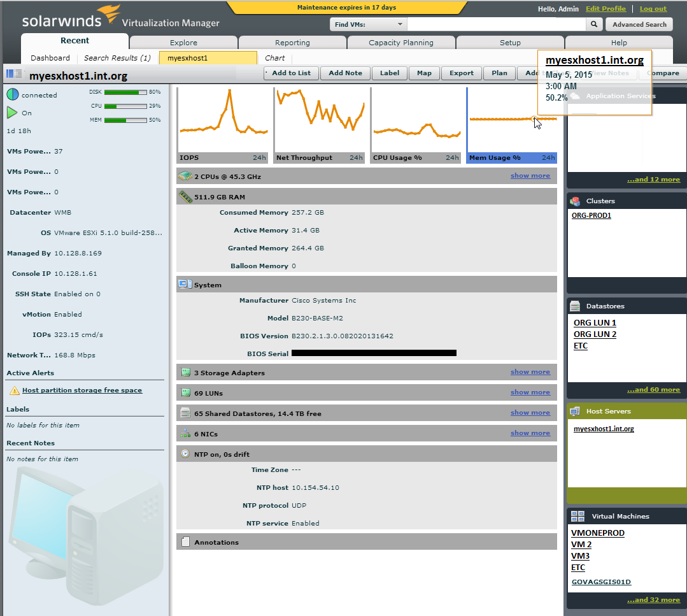Show more NICs

point(530,433)
